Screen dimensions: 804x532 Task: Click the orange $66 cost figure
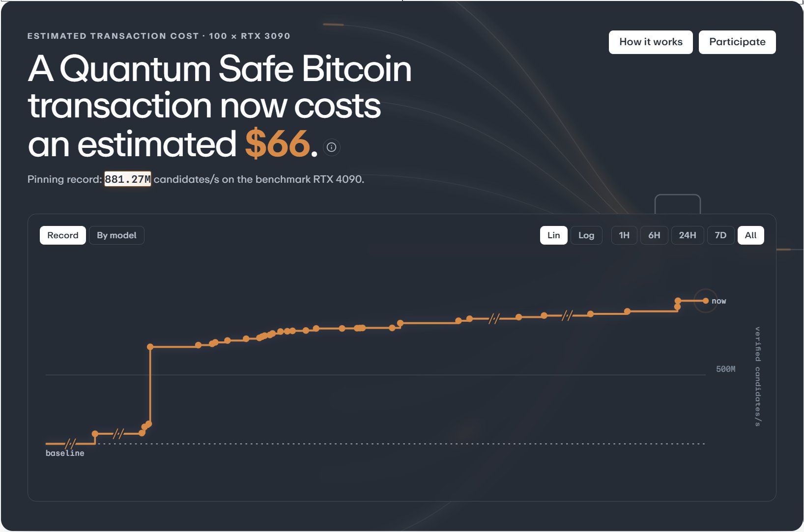point(278,144)
